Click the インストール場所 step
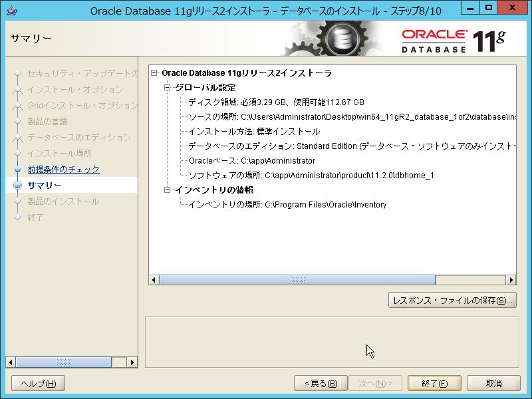 (x=59, y=154)
